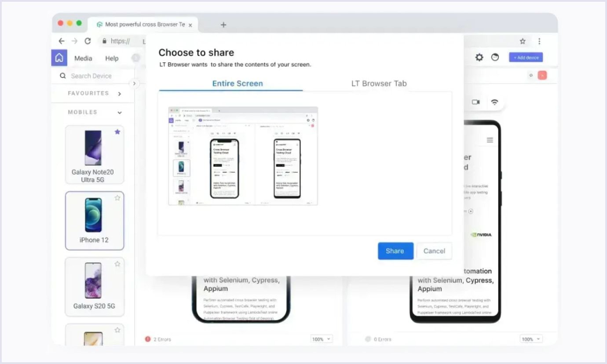Open the browser three-dot menu
This screenshot has width=607, height=364.
point(539,41)
